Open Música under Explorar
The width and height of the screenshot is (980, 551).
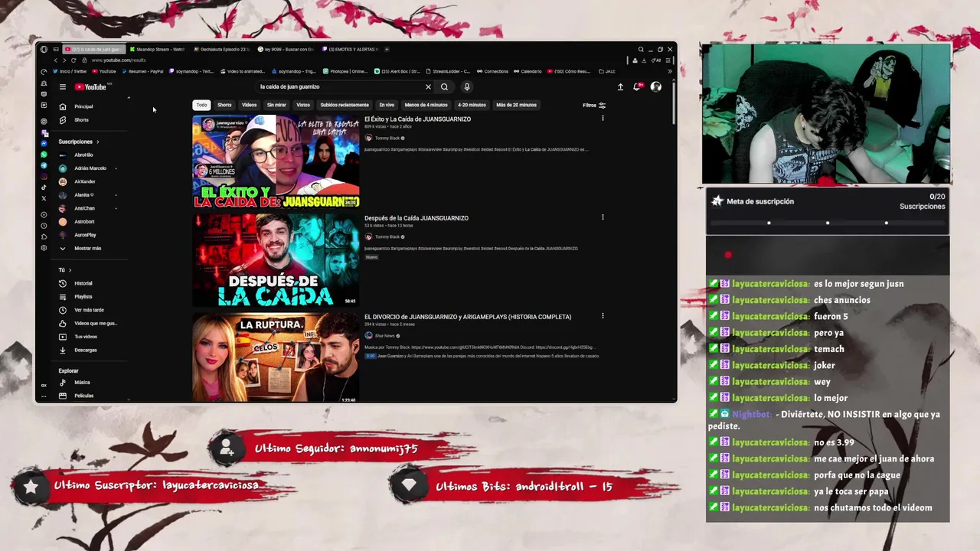(x=82, y=383)
